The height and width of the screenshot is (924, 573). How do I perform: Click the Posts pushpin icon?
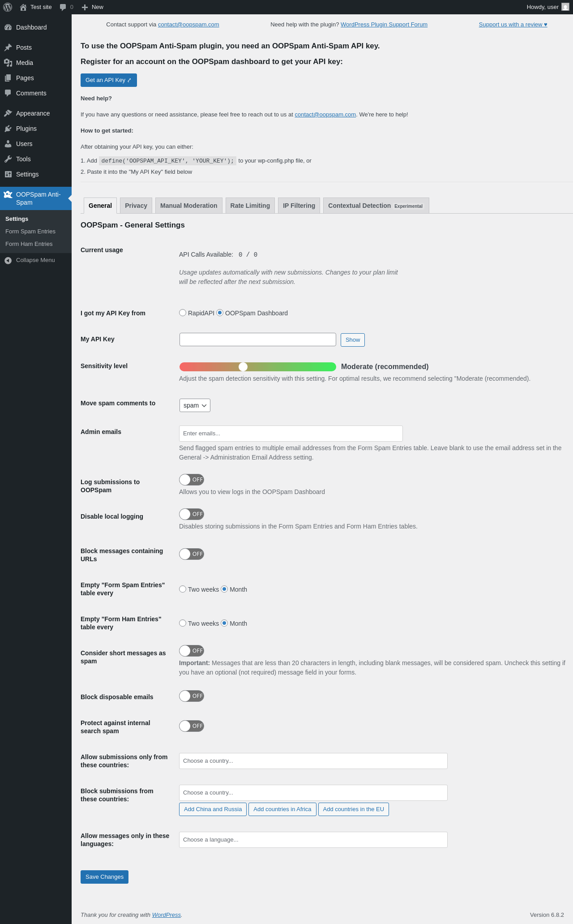pyautogui.click(x=8, y=47)
